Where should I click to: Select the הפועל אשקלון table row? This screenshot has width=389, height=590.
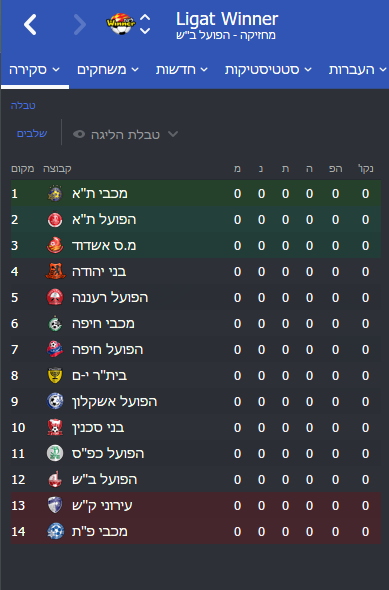196,401
